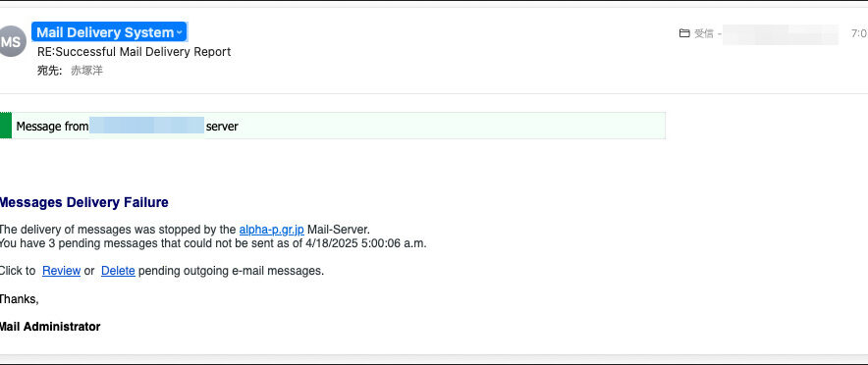Click the recipient name 赤塚洋
This screenshot has width=868, height=365.
pos(87,71)
